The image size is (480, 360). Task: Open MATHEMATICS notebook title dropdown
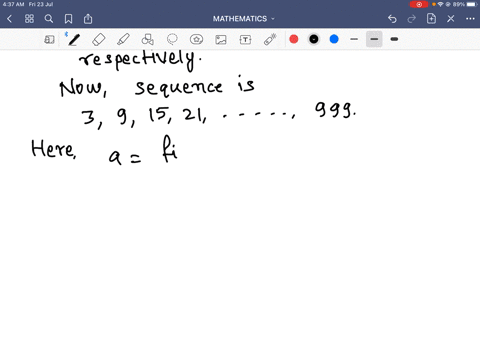[x=244, y=19]
